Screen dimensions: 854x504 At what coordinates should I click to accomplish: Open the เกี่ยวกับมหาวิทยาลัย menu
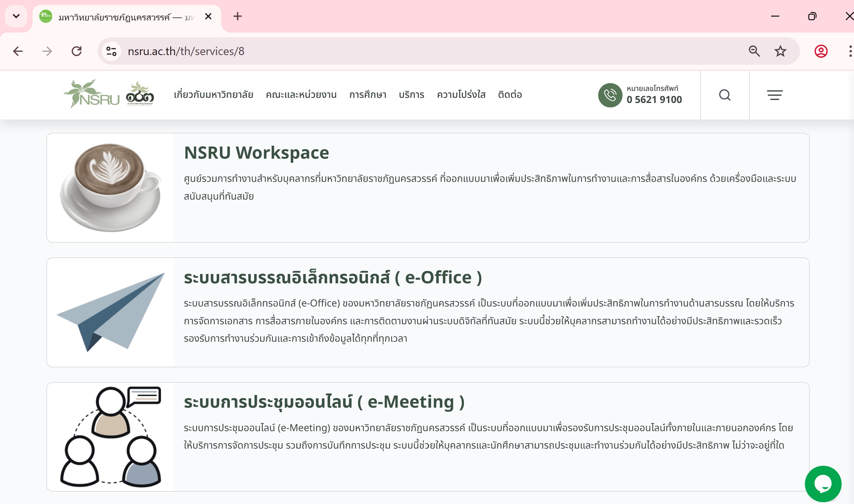(213, 95)
